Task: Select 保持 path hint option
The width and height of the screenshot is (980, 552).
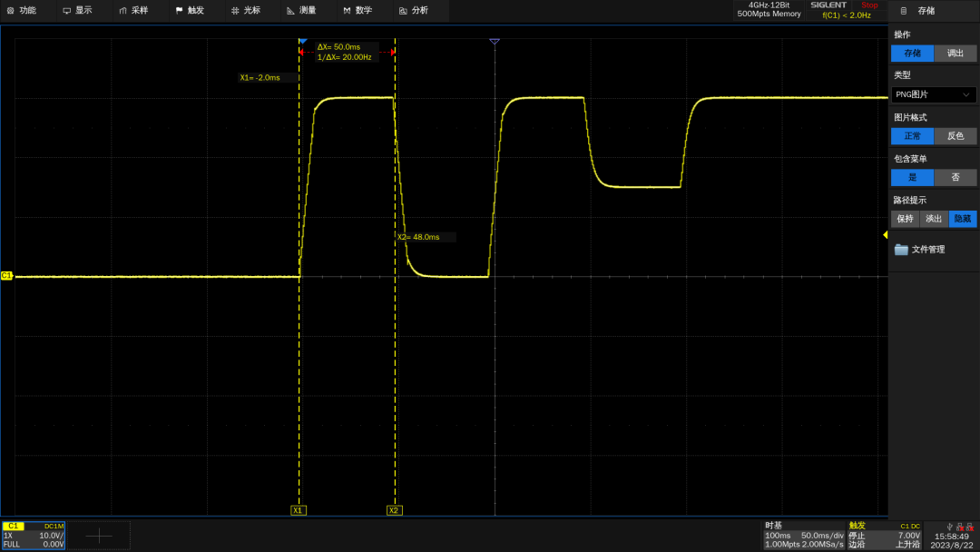Action: [x=905, y=219]
